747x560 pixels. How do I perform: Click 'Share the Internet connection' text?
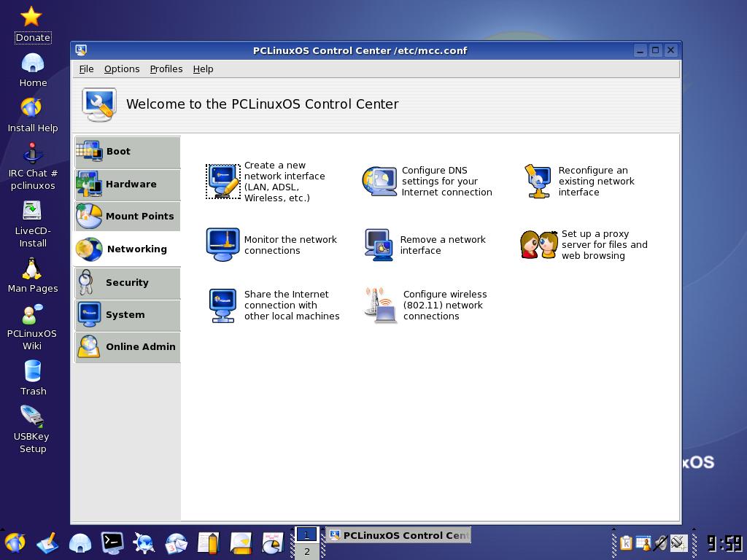click(292, 306)
